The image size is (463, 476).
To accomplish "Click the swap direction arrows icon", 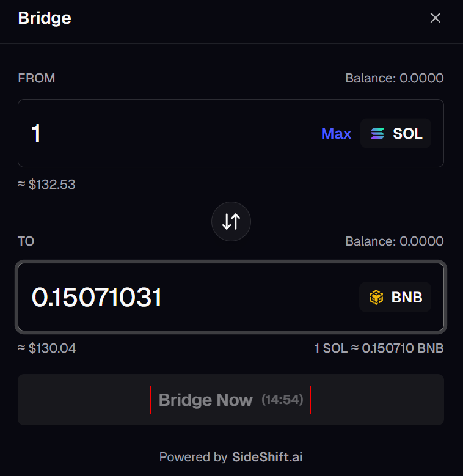I will coord(231,221).
